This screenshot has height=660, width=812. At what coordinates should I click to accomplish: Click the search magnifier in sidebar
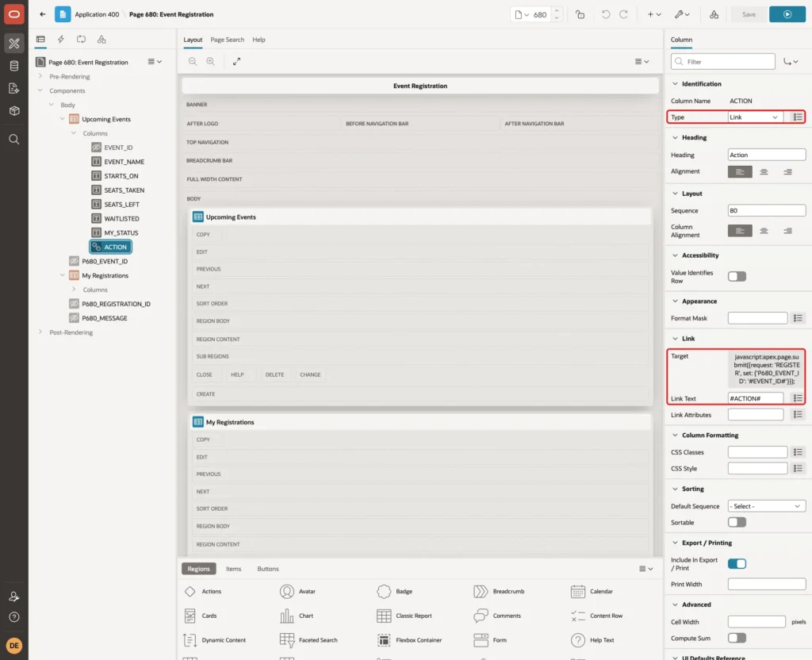coord(14,140)
